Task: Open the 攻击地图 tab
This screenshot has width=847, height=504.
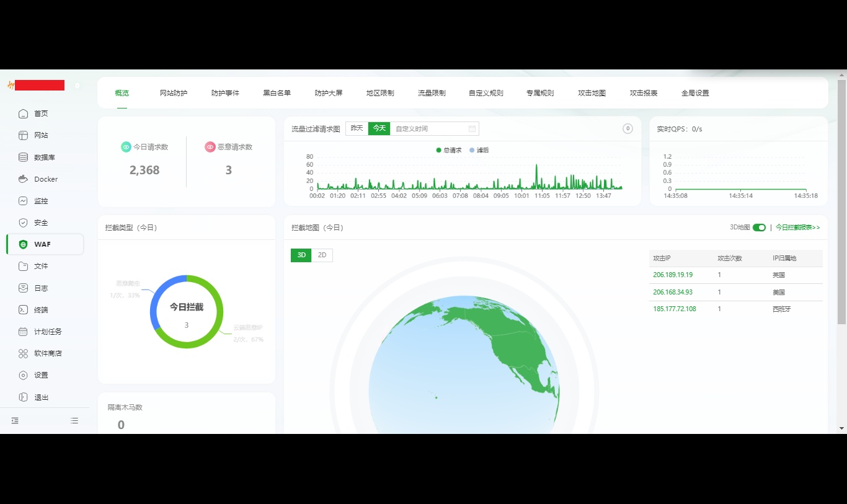Action: pyautogui.click(x=592, y=93)
